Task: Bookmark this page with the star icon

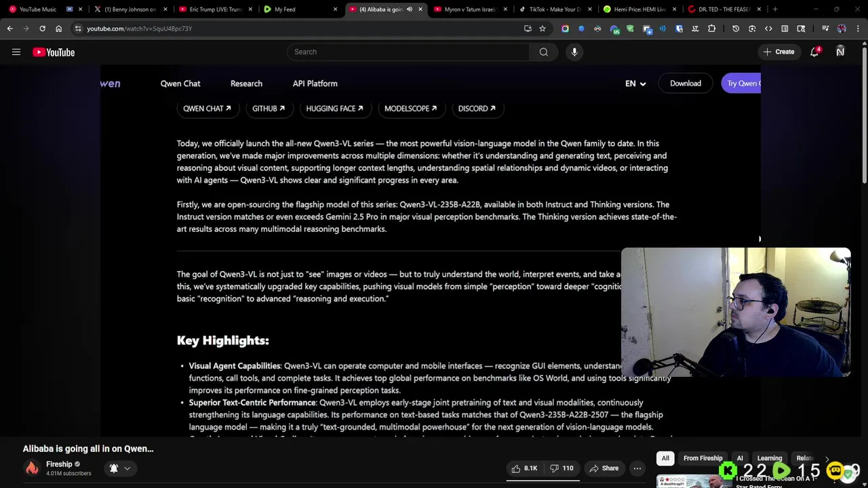Action: 542,28
